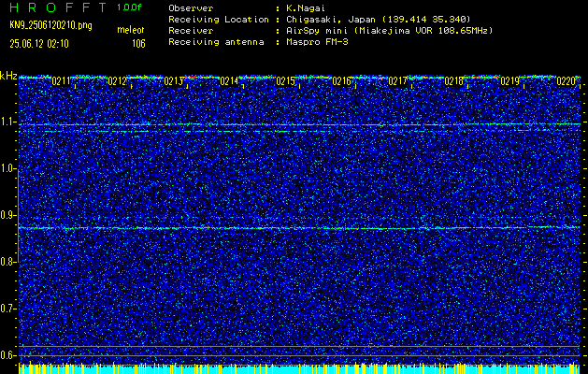Click the version label 1.0.0f
The height and width of the screenshot is (374, 588).
coord(129,7)
